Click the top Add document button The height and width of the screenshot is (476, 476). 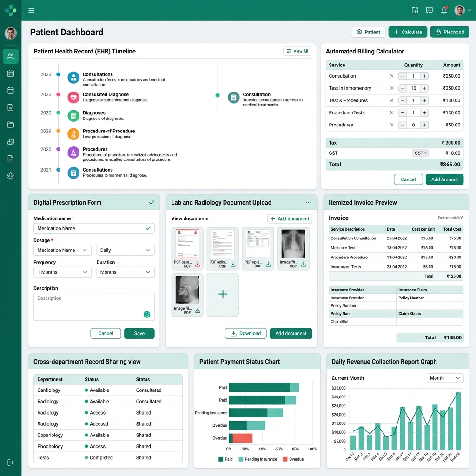point(290,218)
